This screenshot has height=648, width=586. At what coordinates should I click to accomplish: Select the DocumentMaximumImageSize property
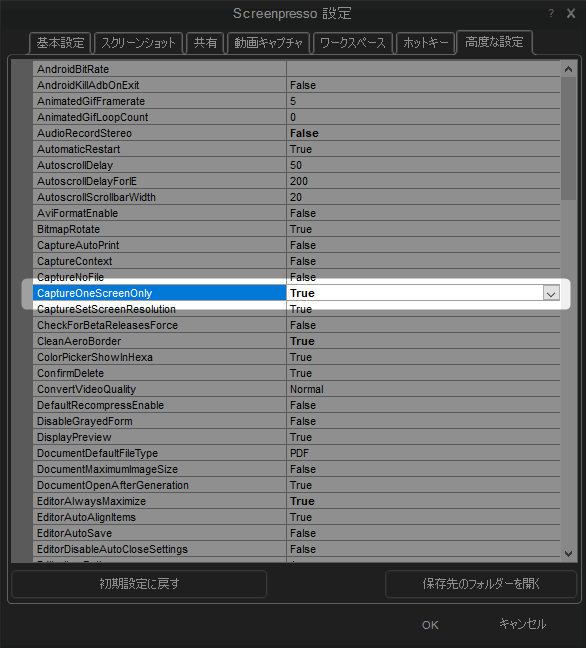tap(159, 469)
